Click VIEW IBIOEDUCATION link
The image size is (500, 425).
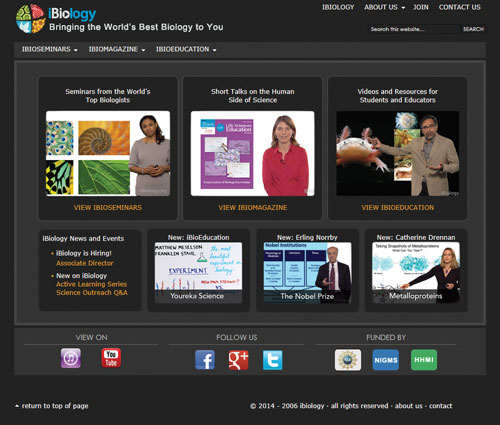point(398,208)
